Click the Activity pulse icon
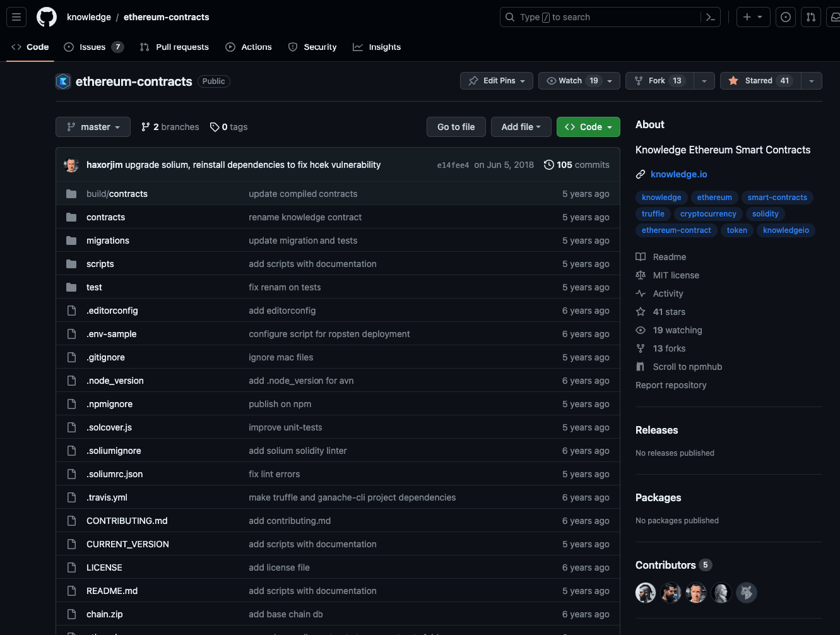840x635 pixels. 641,294
